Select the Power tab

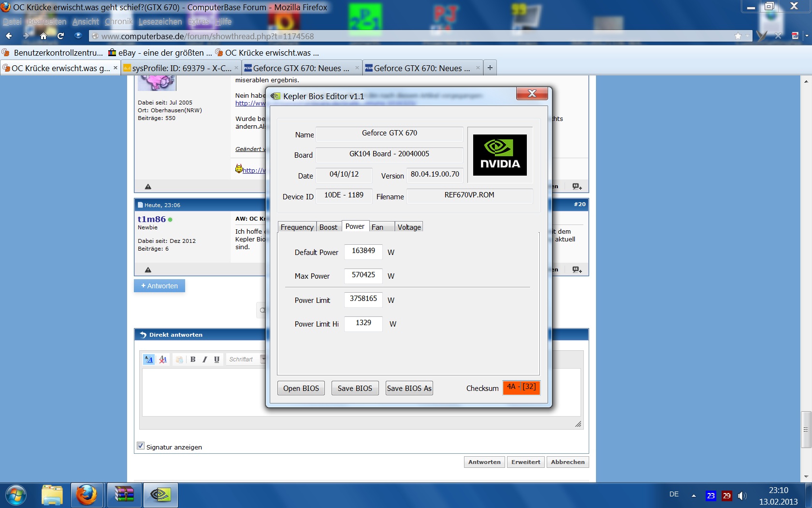355,226
